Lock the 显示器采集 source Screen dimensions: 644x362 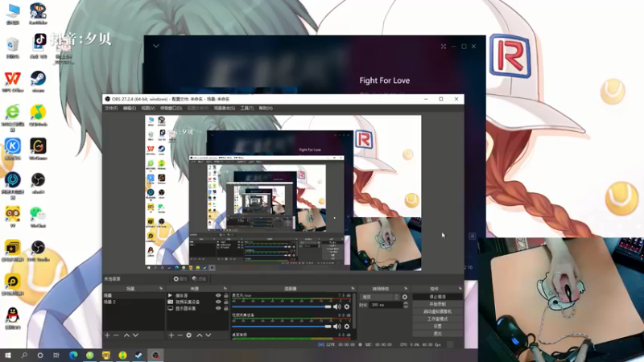click(226, 308)
